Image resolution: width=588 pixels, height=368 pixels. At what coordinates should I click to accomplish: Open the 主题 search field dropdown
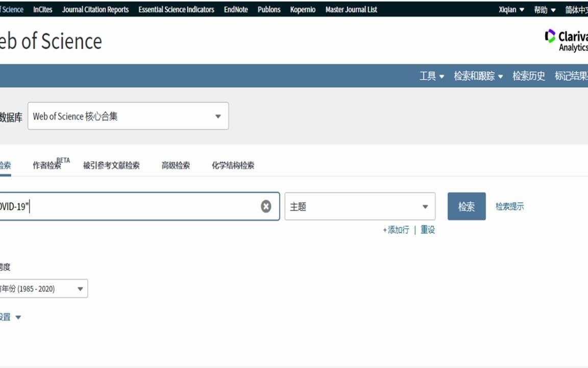360,206
